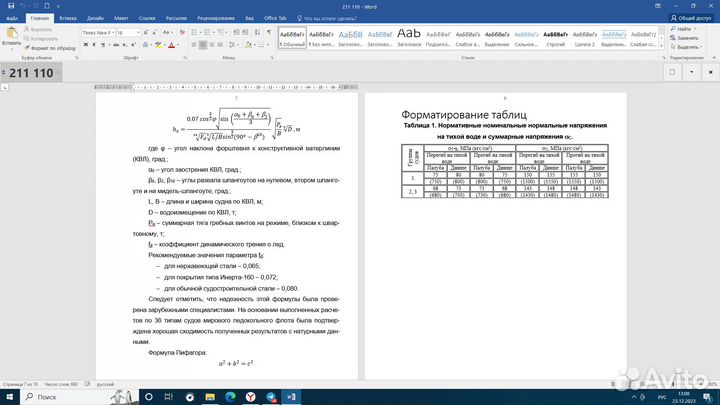The width and height of the screenshot is (720, 405).
Task: Collapse the ribbon with chevron
Action: point(714,58)
